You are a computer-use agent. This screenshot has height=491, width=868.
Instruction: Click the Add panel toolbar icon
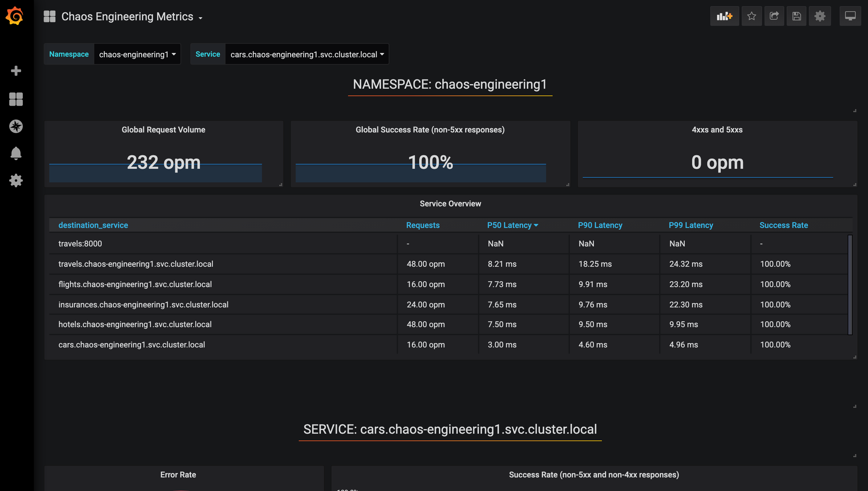point(724,16)
